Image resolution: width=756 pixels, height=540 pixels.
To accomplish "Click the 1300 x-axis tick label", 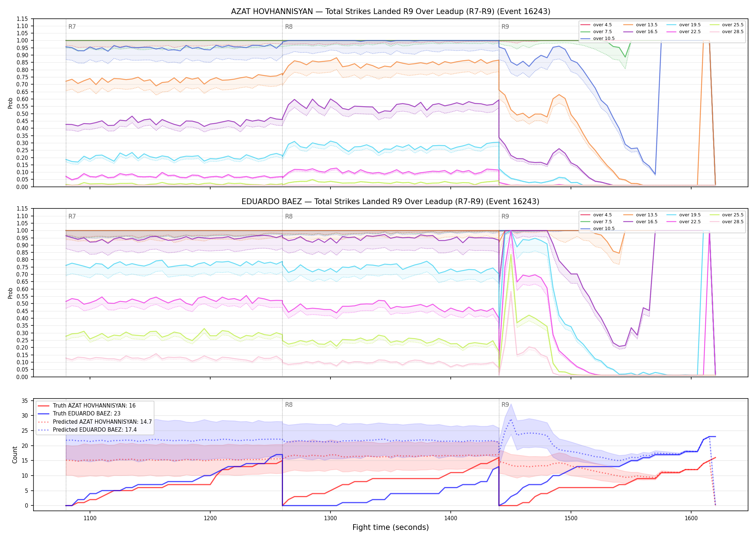I will click(330, 518).
